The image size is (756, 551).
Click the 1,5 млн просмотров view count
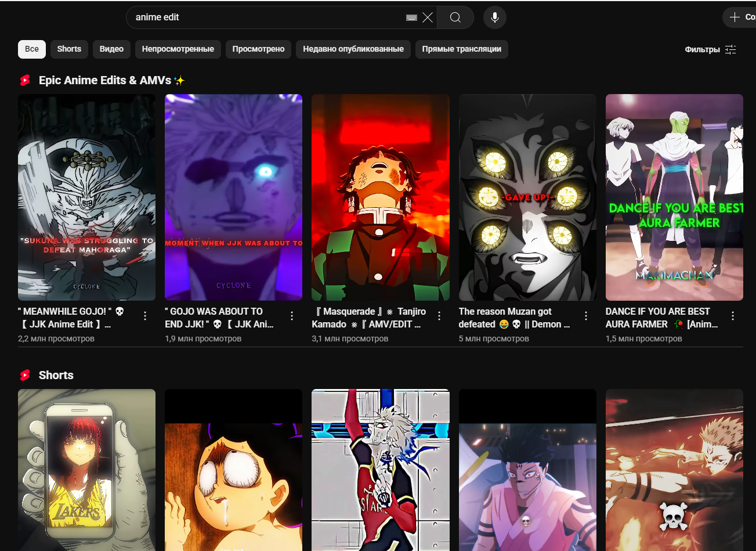[644, 338]
